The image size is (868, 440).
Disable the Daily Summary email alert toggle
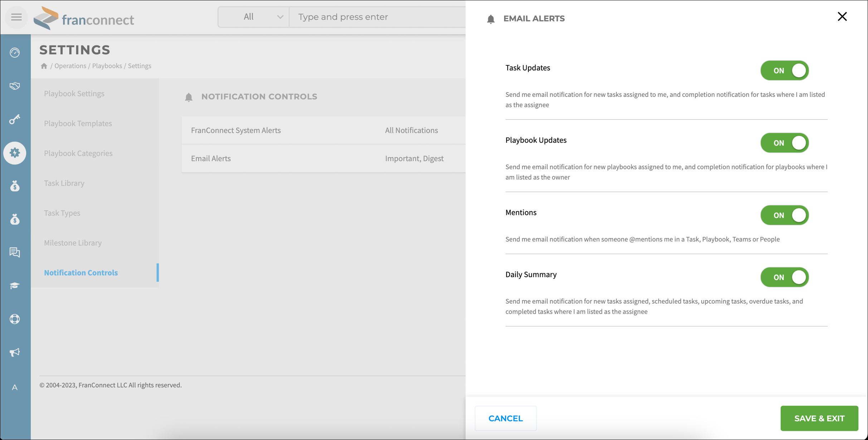coord(784,277)
